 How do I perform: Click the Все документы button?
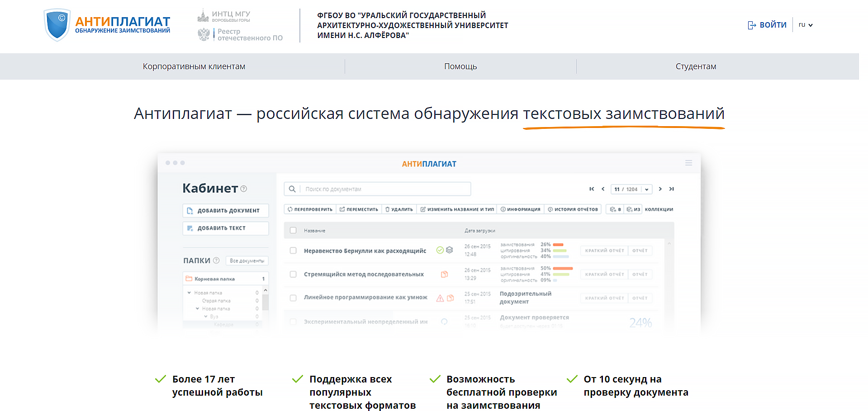247,261
